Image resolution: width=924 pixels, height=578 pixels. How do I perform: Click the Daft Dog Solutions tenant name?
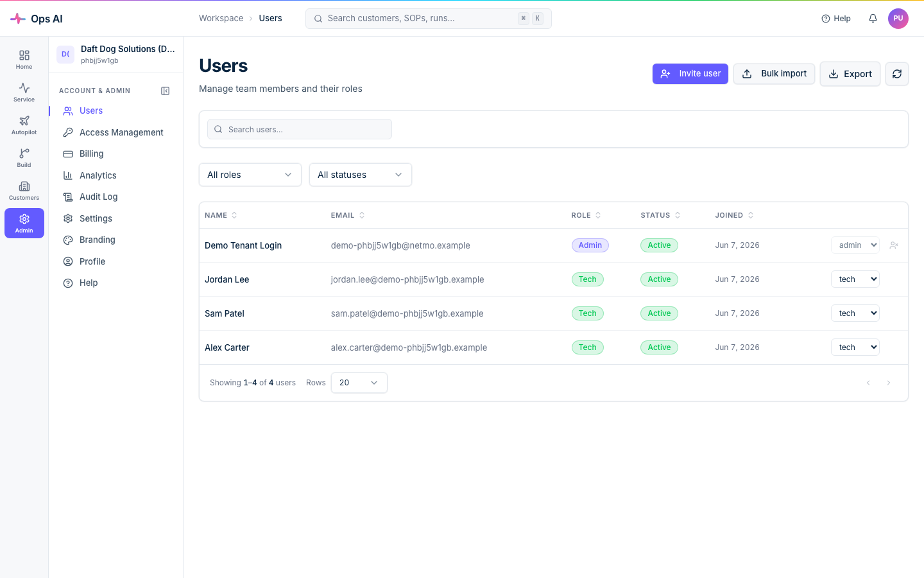128,49
